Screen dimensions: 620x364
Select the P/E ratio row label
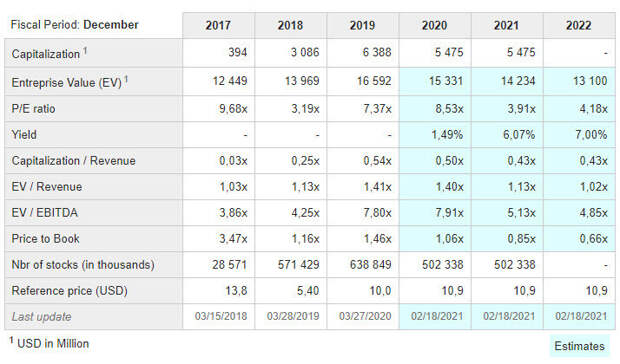[33, 109]
